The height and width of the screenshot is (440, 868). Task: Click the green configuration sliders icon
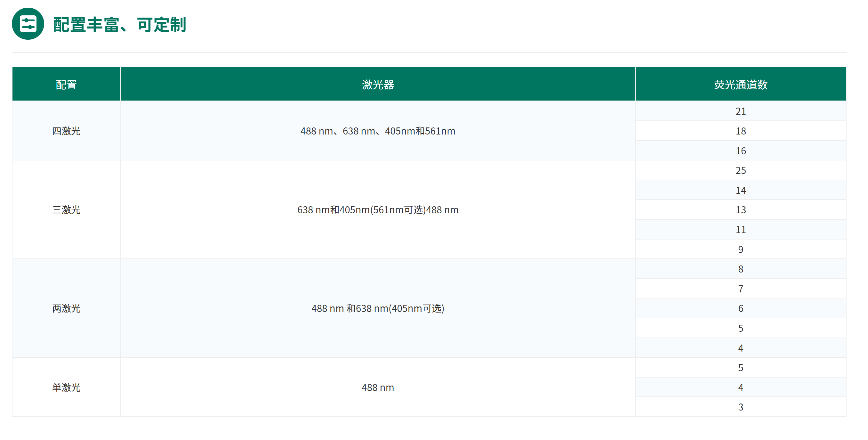click(28, 24)
